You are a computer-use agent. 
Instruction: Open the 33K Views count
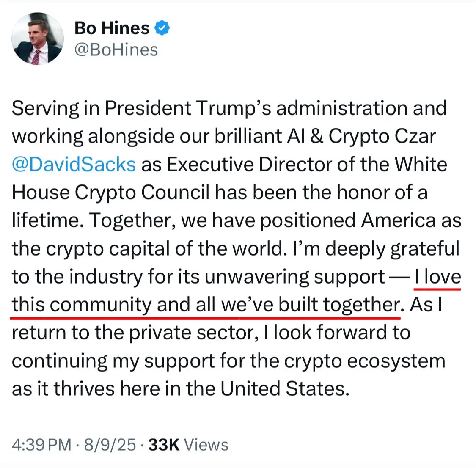[x=188, y=445]
